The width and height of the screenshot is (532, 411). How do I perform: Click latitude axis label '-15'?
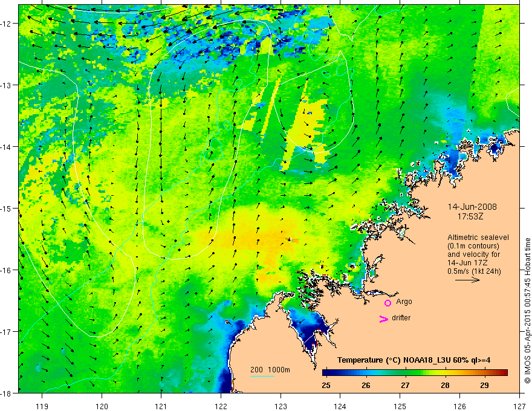6,208
